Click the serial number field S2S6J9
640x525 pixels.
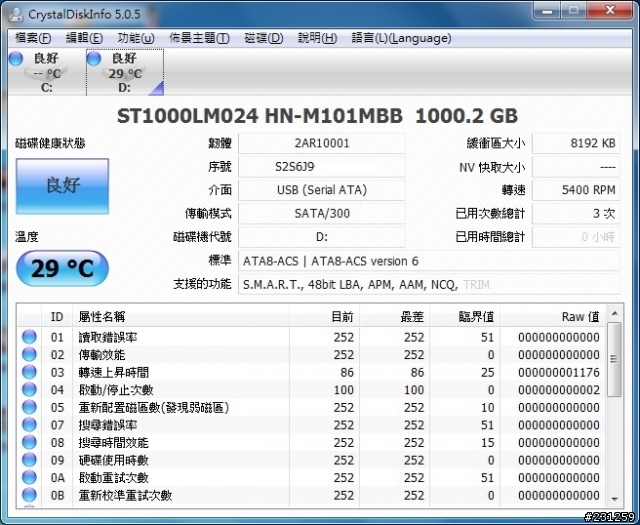coord(322,167)
